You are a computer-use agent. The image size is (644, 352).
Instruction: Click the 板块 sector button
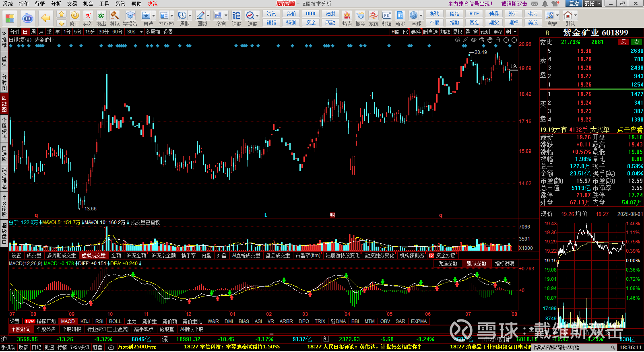point(435,14)
